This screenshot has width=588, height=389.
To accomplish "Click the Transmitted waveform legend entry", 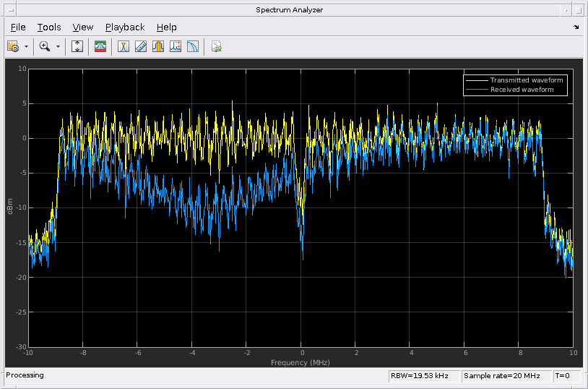I will pyautogui.click(x=526, y=80).
